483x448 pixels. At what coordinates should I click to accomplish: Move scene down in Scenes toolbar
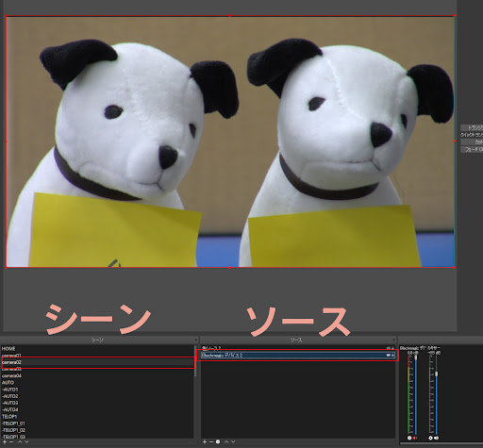pyautogui.click(x=26, y=442)
